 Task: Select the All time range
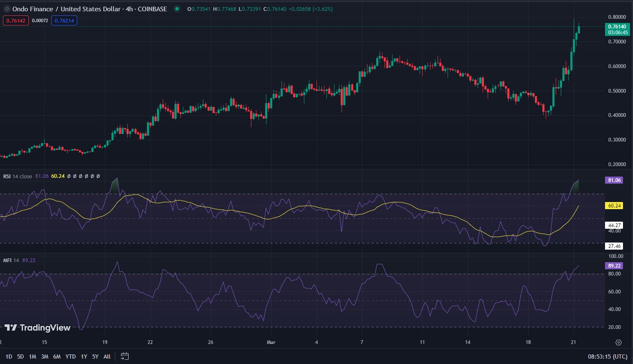point(107,356)
